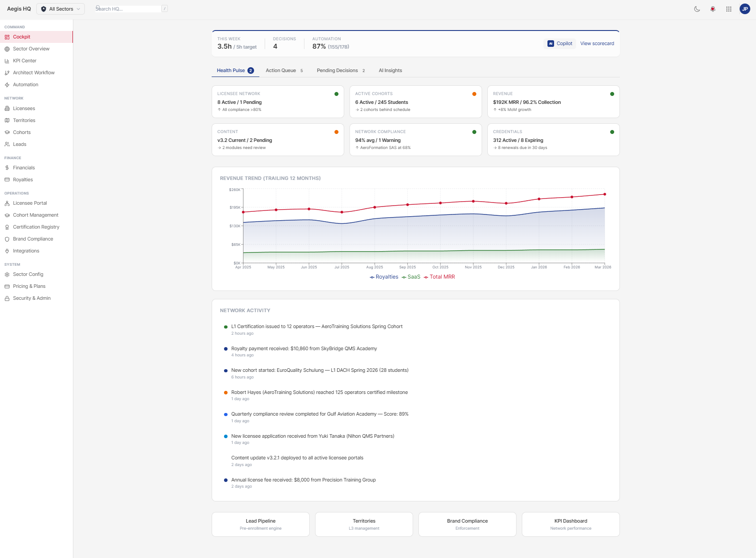Open the Active Cohorts health card
This screenshot has width=756, height=558.
pyautogui.click(x=416, y=102)
